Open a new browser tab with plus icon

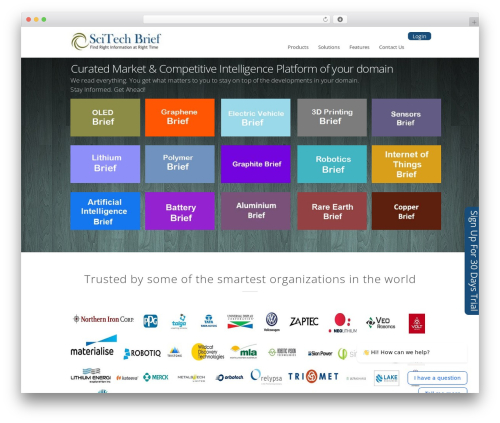(474, 22)
